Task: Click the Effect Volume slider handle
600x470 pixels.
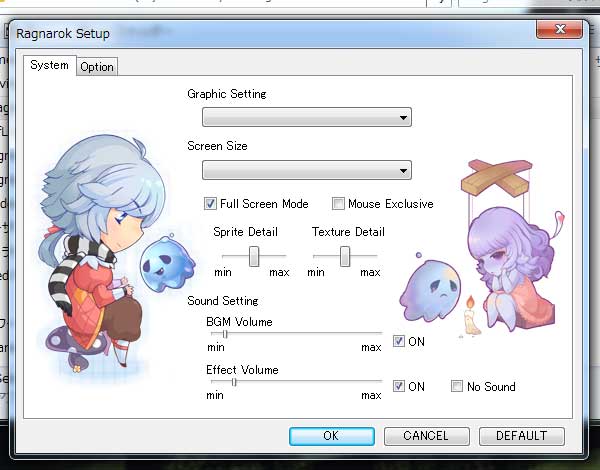Action: pos(234,382)
